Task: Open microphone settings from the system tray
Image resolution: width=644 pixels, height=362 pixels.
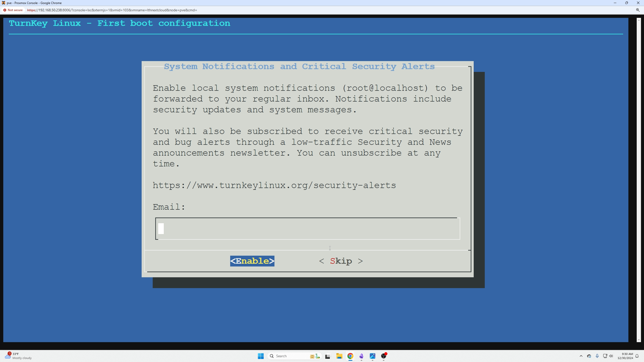Action: click(597, 356)
